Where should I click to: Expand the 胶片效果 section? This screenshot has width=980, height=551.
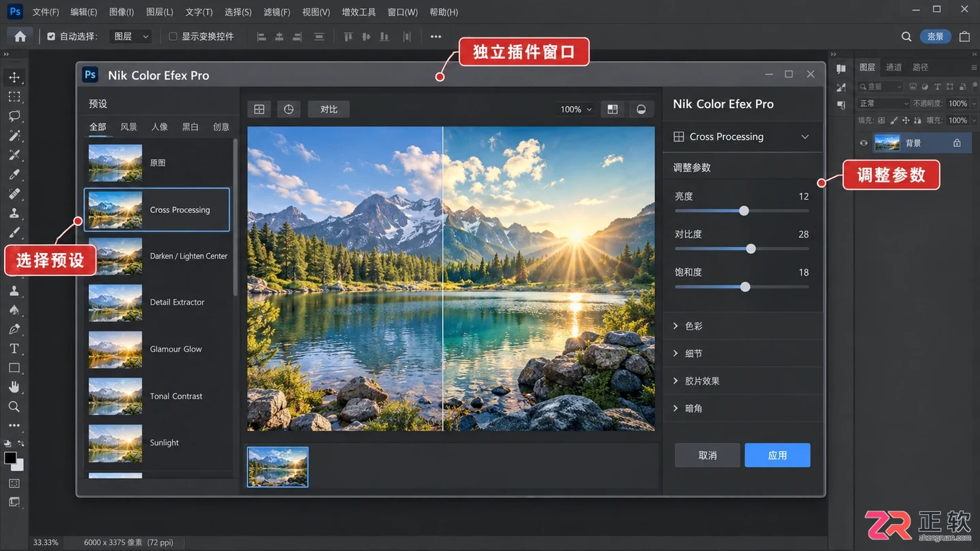tap(742, 381)
